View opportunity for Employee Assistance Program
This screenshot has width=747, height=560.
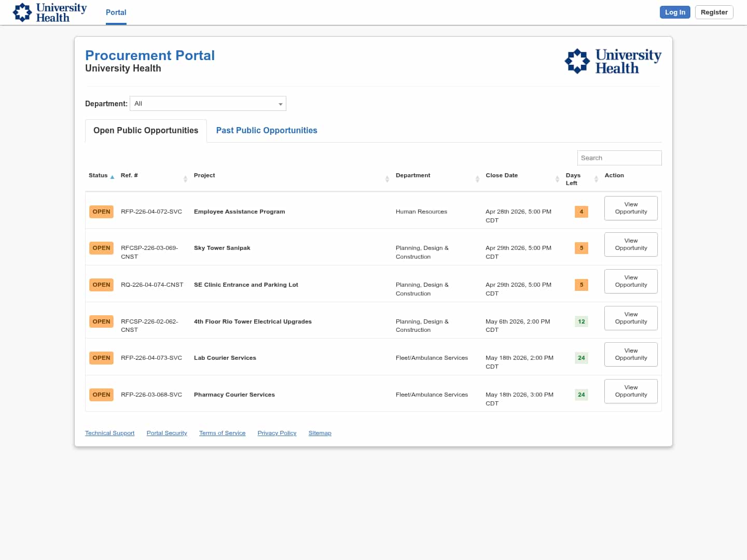631,208
